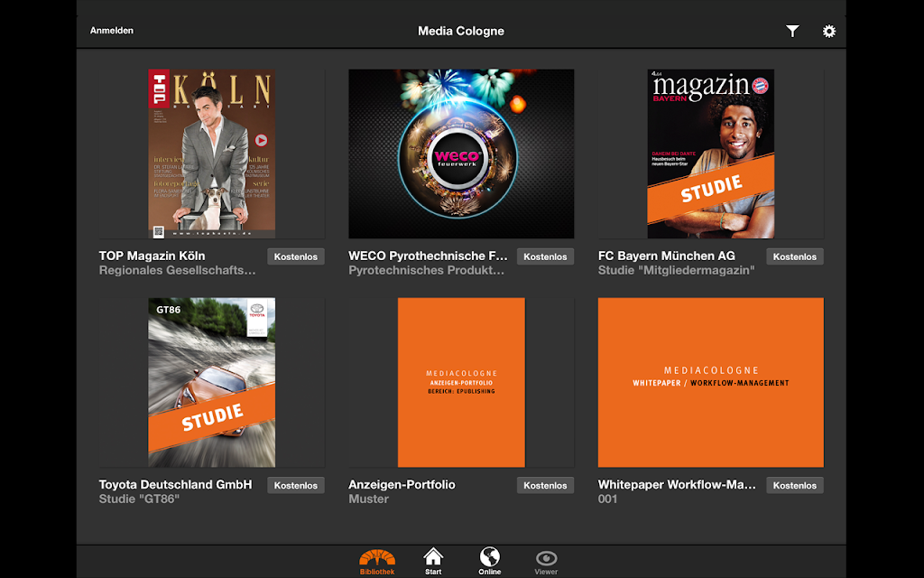Viewport: 924px width, 578px height.
Task: Open settings gear icon
Action: [x=829, y=32]
